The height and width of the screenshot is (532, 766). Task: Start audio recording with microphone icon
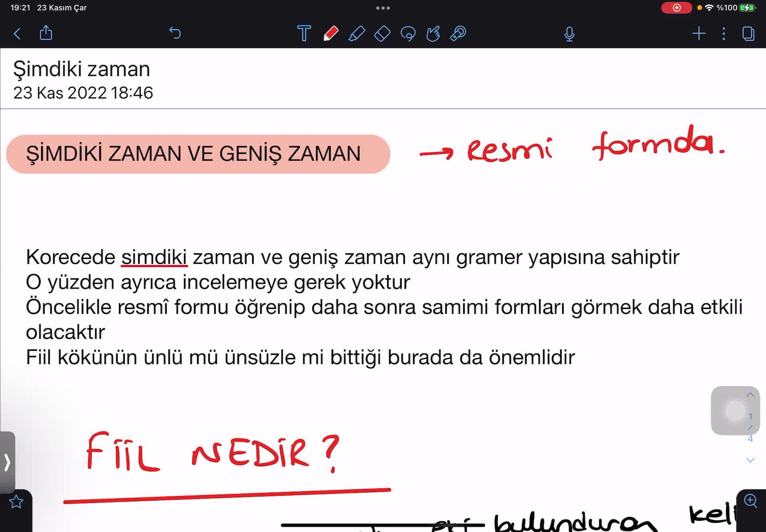pos(569,34)
